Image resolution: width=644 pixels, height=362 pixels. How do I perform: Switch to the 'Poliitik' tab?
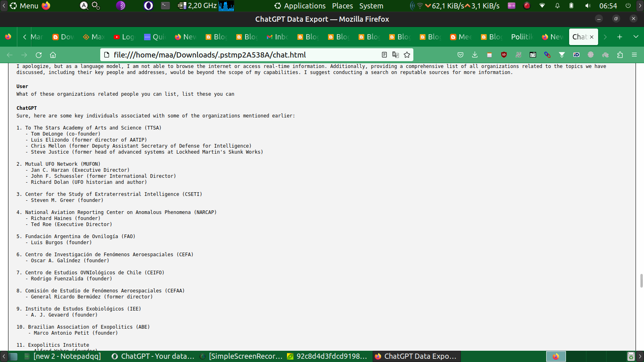[522, 37]
